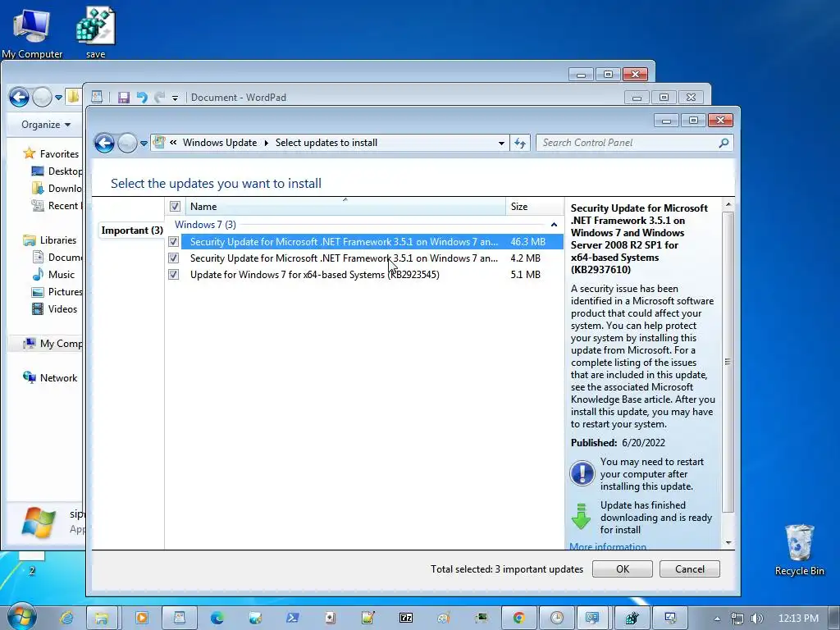The width and height of the screenshot is (840, 630).
Task: Select Videos in Explorer libraries
Action: pos(62,308)
